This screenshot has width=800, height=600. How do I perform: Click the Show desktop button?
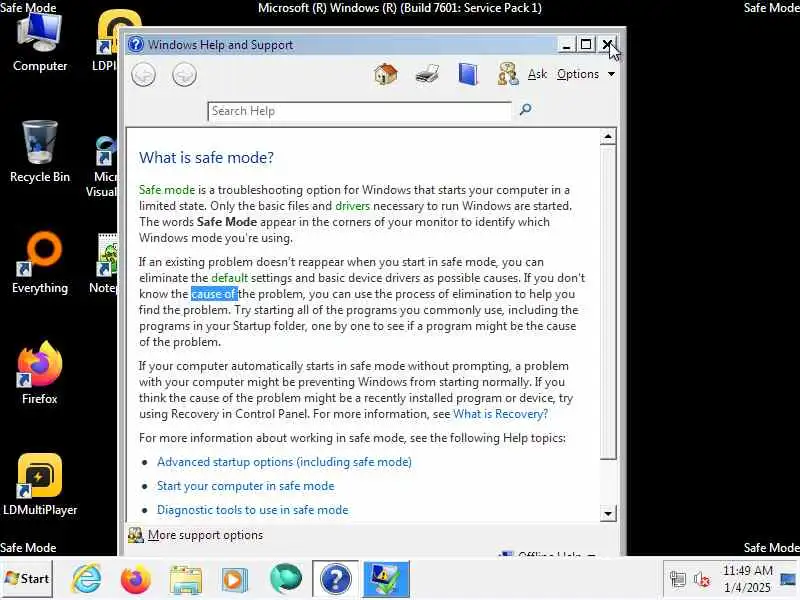click(x=788, y=579)
